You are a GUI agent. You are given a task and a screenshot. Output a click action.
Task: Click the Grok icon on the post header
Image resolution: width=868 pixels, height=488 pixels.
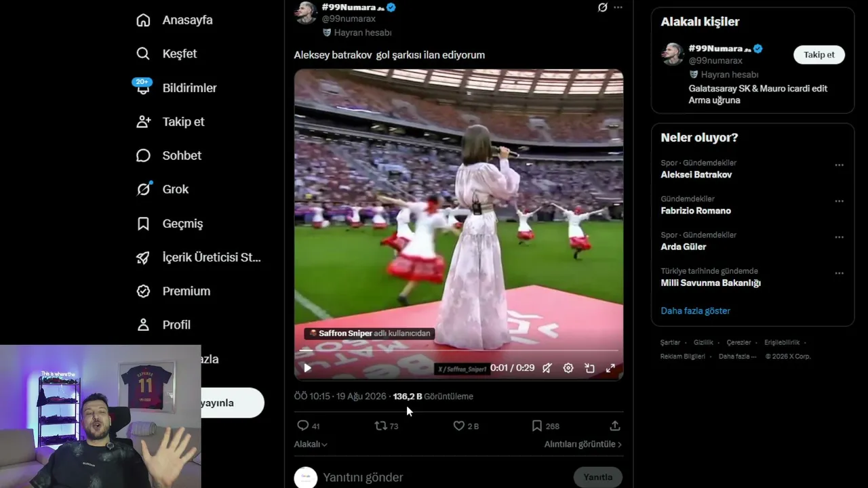tap(602, 7)
